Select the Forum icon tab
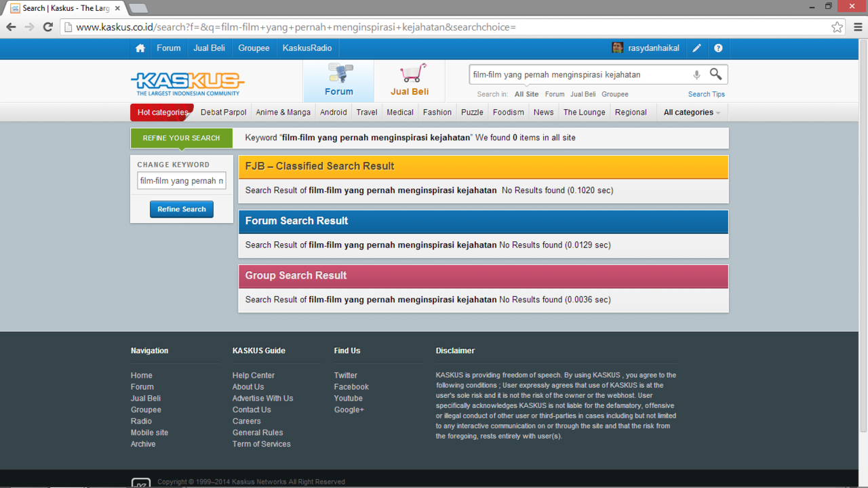Image resolution: width=868 pixels, height=488 pixels. pyautogui.click(x=338, y=81)
